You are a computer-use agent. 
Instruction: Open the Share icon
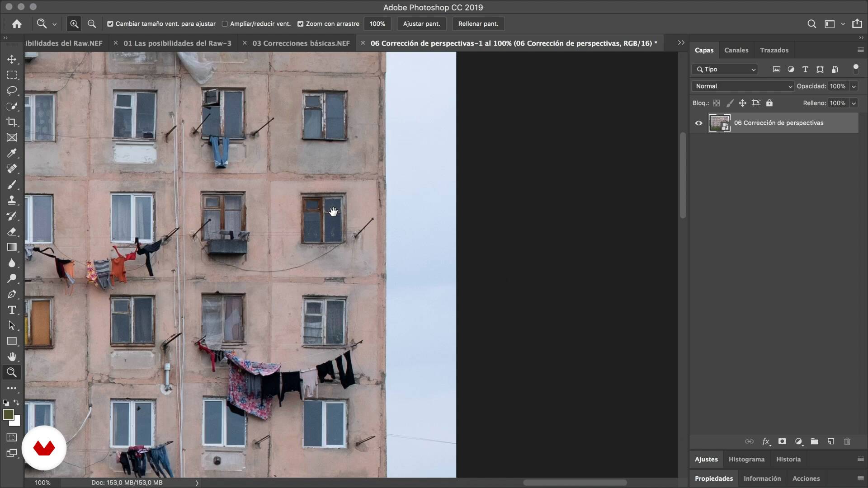coord(857,23)
